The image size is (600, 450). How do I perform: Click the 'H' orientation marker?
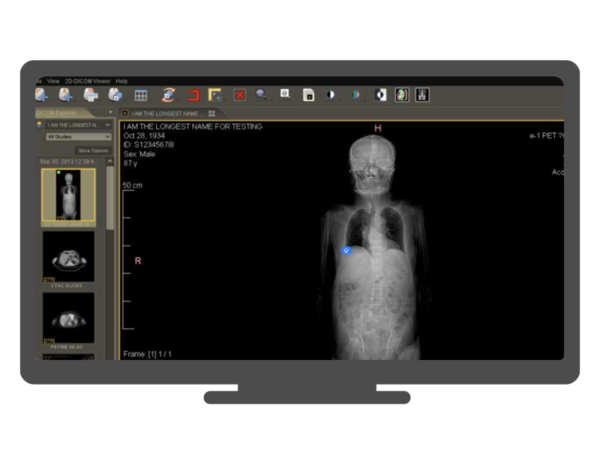pos(378,128)
